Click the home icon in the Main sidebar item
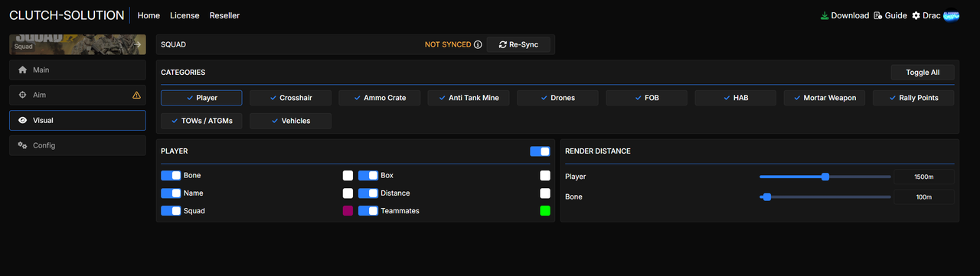This screenshot has width=980, height=276. [x=22, y=70]
